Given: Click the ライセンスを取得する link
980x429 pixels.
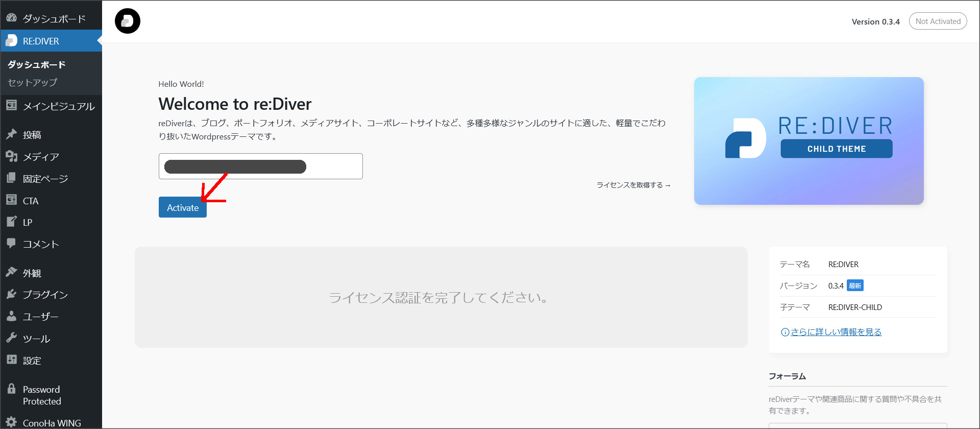Looking at the screenshot, I should click(x=633, y=185).
